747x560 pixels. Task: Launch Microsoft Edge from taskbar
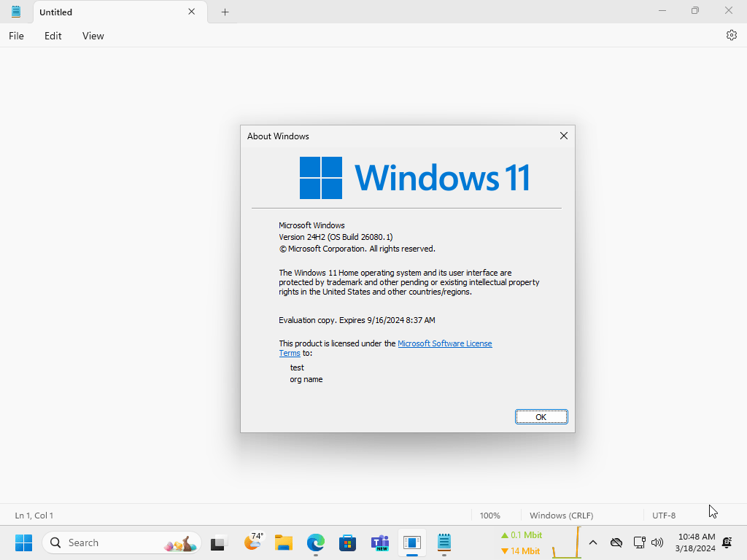(x=315, y=542)
